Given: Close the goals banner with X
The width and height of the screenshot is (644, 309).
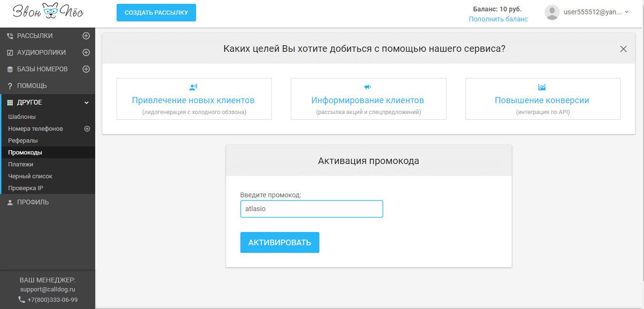Looking at the screenshot, I should point(623,49).
